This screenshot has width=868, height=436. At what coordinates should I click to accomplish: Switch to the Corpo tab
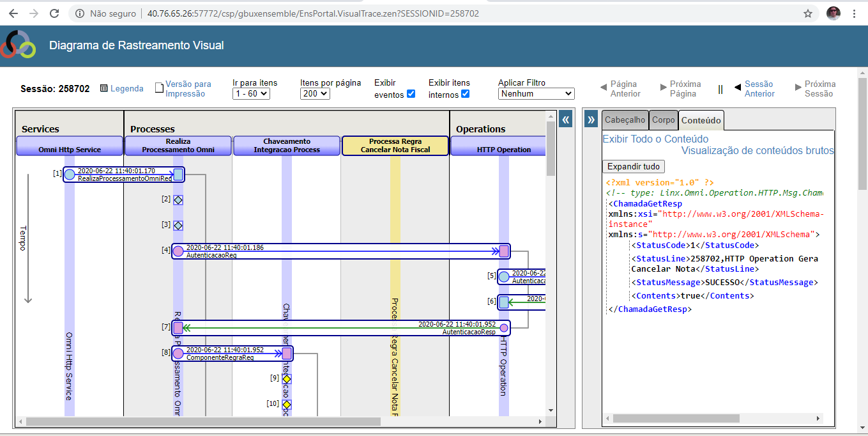click(663, 120)
